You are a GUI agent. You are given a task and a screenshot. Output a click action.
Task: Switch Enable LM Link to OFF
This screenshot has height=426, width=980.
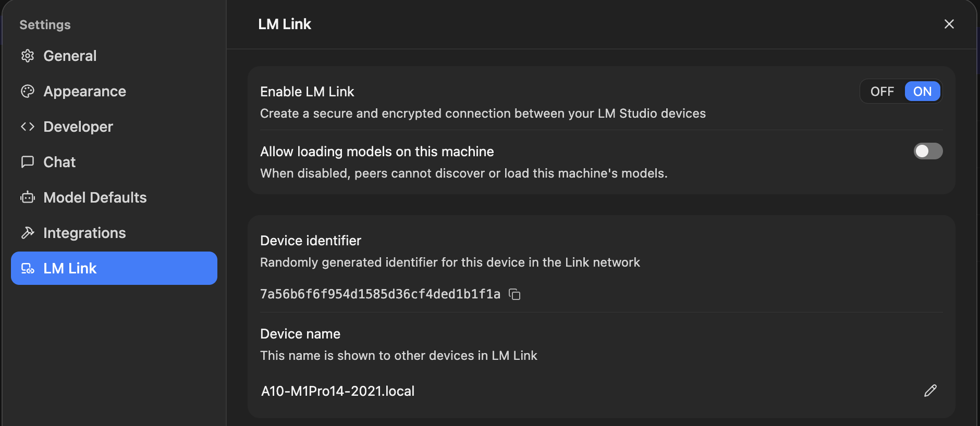[x=882, y=92]
